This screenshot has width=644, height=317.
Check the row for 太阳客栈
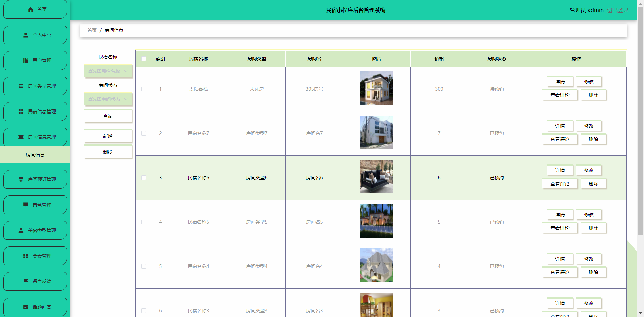click(x=144, y=89)
